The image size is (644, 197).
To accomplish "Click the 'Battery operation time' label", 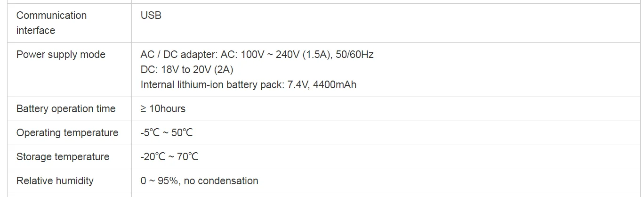I will (x=66, y=109).
